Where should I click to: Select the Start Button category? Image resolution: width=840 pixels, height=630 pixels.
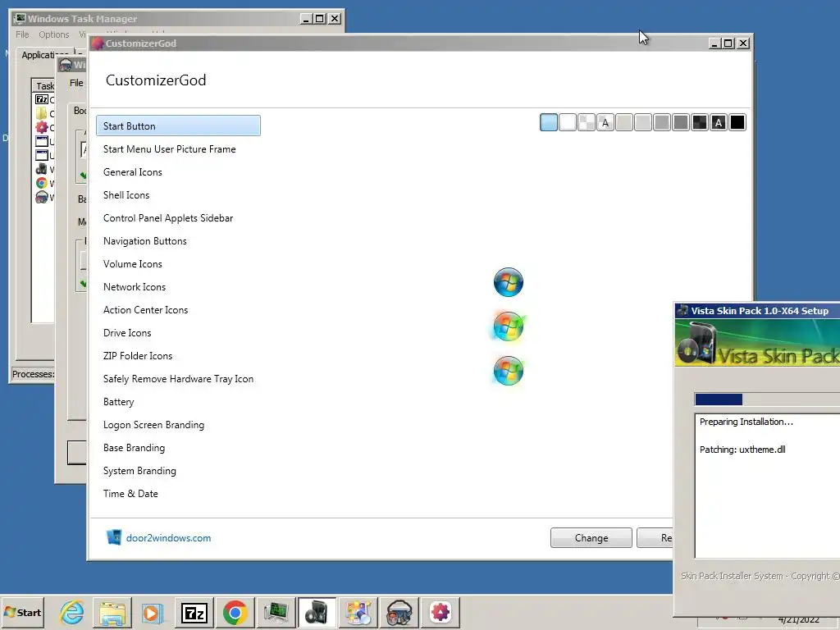click(178, 126)
